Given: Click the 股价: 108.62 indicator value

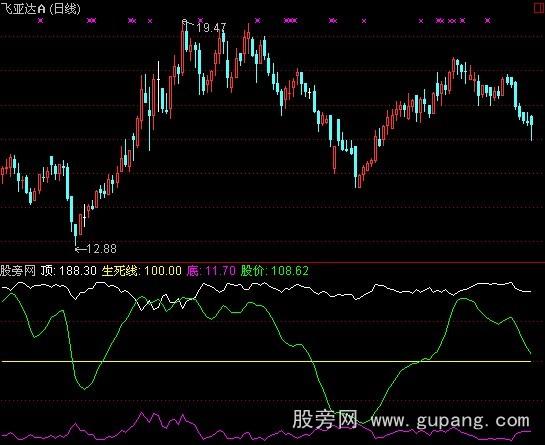Looking at the screenshot, I should 275,270.
